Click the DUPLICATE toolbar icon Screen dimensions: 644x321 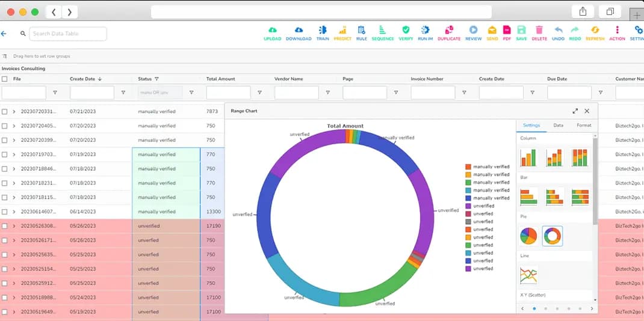pyautogui.click(x=449, y=30)
